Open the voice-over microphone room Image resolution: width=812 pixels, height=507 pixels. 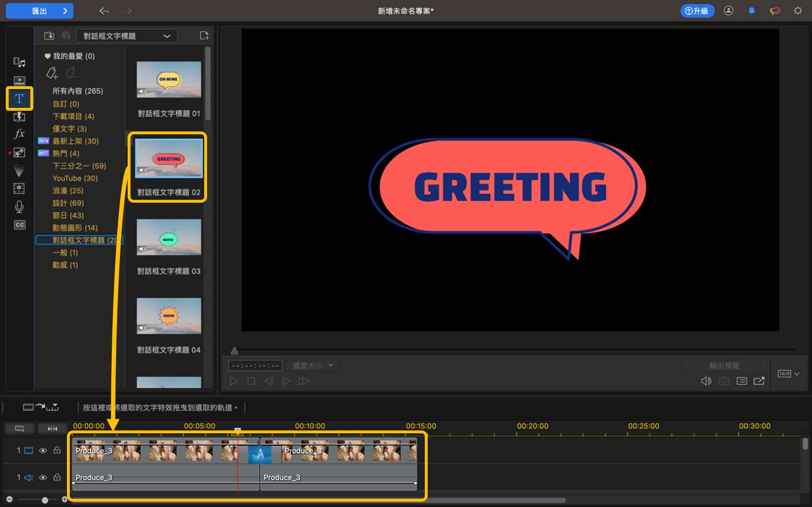19,207
